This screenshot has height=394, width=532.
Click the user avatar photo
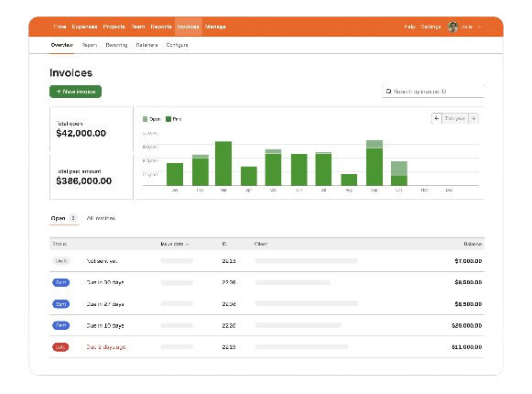pos(453,27)
